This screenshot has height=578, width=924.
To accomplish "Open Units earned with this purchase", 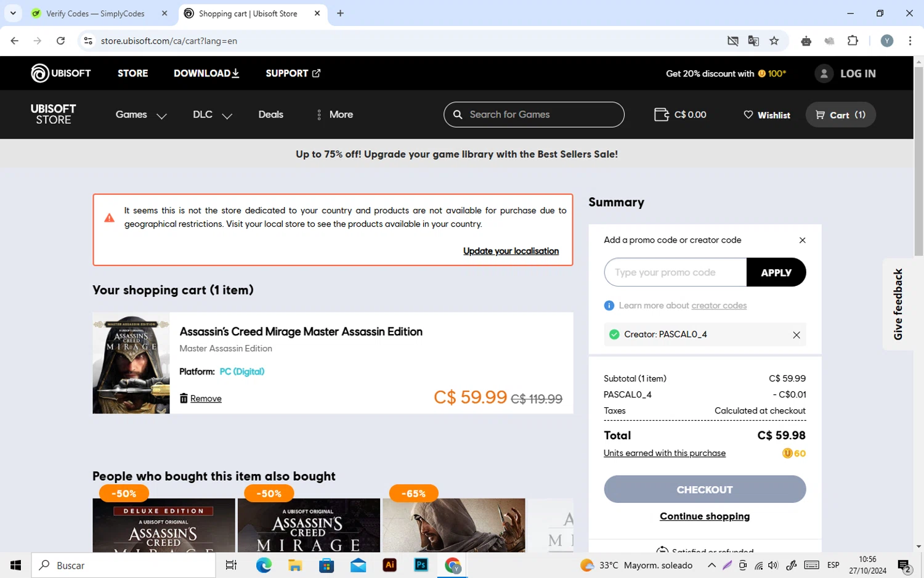I will coord(665,453).
